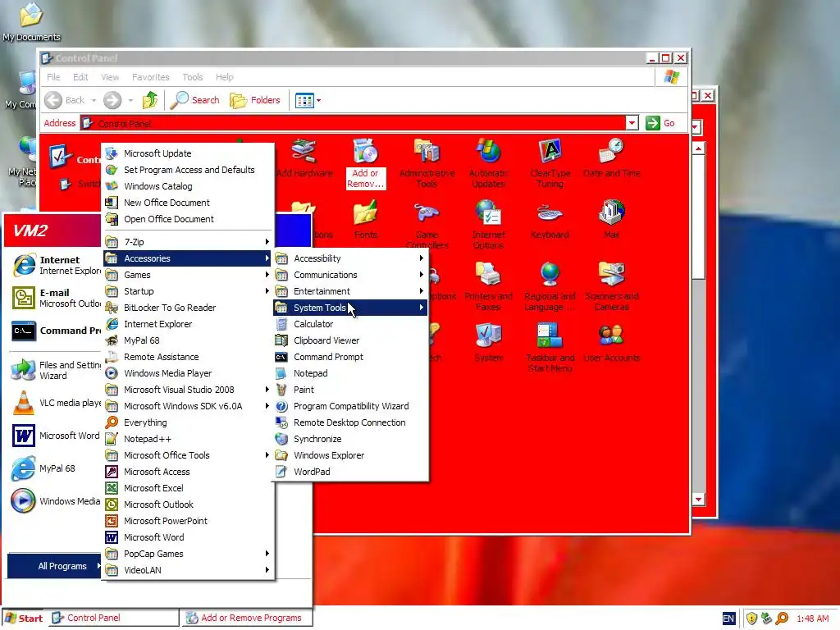Open Help menu in Control Panel

coord(225,77)
